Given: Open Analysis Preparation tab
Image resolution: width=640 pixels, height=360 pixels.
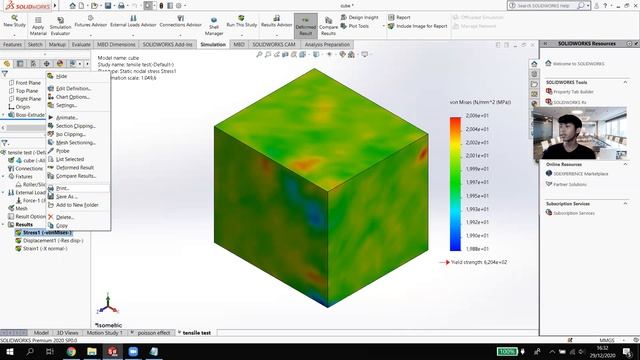Looking at the screenshot, I should [327, 44].
